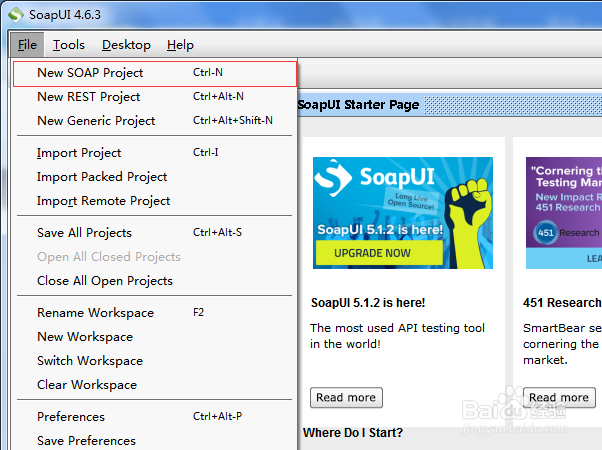602x450 pixels.
Task: Choose Clear Workspace
Action: coord(155,385)
